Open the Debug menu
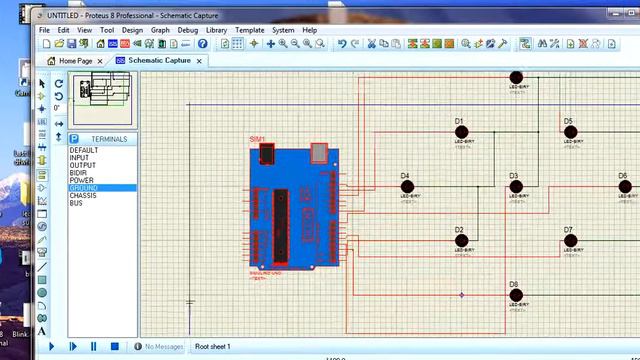The height and width of the screenshot is (360, 640). point(188,30)
